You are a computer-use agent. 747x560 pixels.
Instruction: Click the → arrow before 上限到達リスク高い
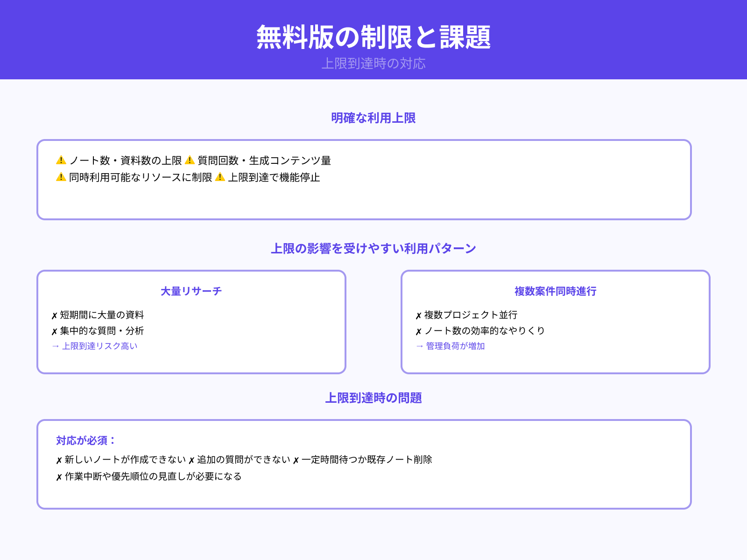(56, 346)
